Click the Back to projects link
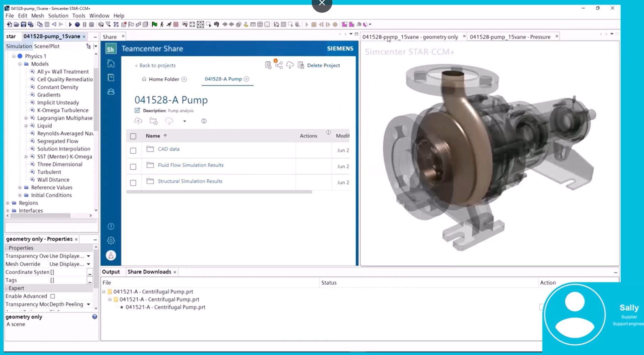Viewport: 644px width, 355px height. [x=155, y=65]
